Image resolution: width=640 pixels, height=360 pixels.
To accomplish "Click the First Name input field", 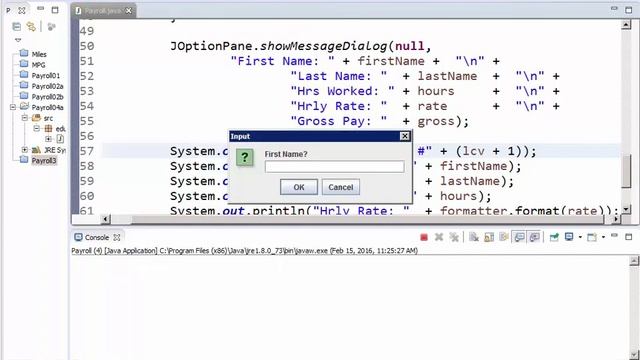I will [334, 167].
